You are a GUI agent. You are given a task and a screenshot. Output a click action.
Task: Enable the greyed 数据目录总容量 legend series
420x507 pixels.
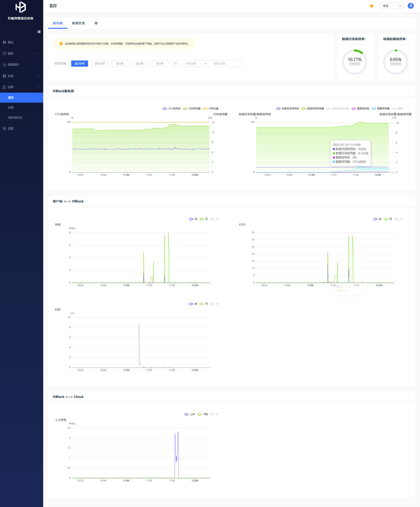338,109
